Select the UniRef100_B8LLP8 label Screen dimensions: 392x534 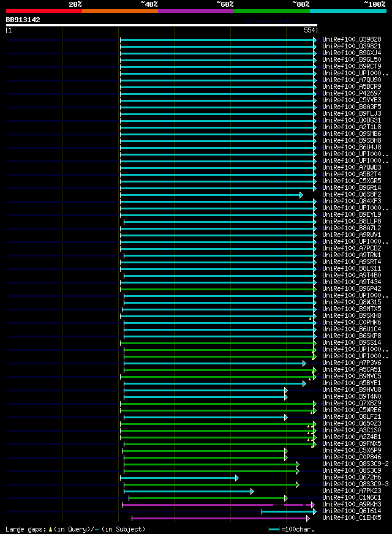click(x=352, y=222)
